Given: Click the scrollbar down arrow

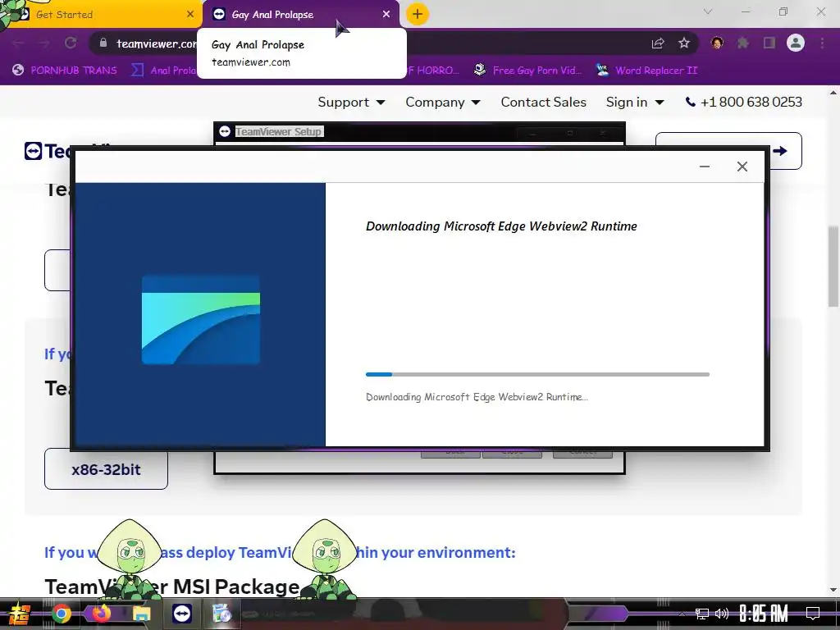Looking at the screenshot, I should coord(833,590).
